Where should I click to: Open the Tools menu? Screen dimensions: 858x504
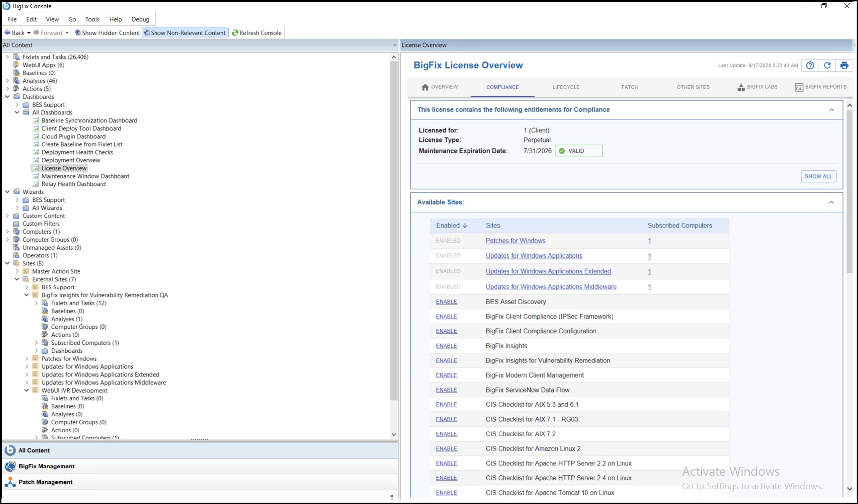[92, 19]
